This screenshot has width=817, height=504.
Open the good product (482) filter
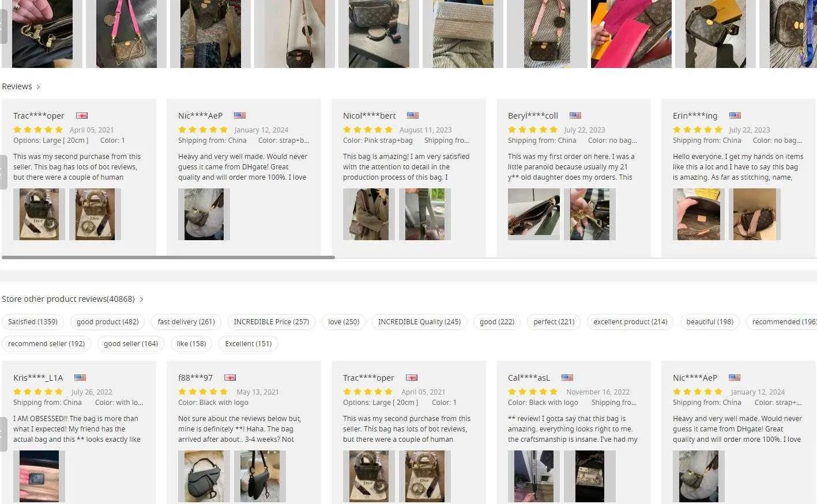108,322
